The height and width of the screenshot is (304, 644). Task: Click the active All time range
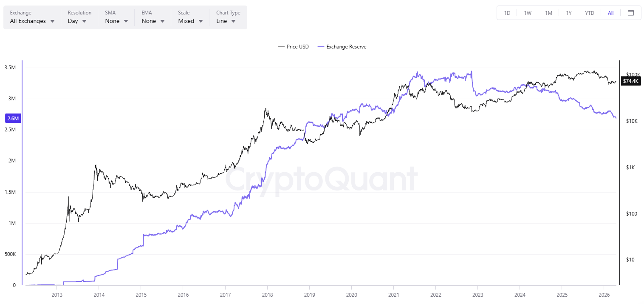[x=610, y=13]
